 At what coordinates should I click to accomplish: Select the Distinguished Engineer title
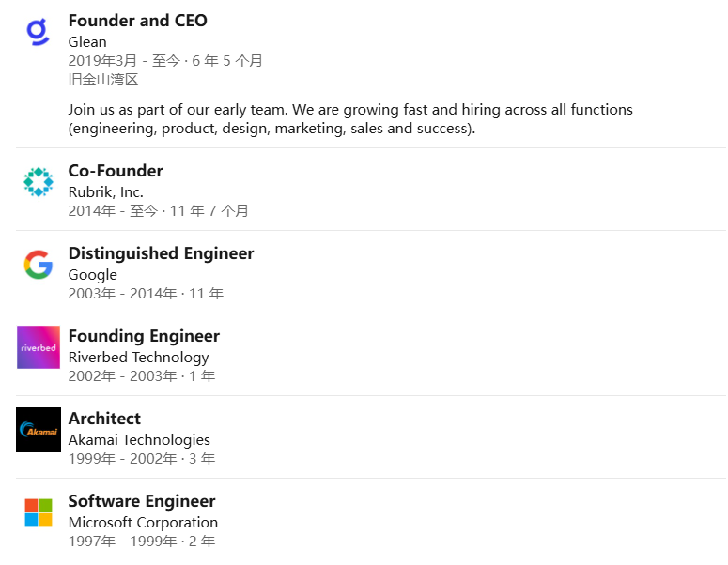click(x=161, y=253)
